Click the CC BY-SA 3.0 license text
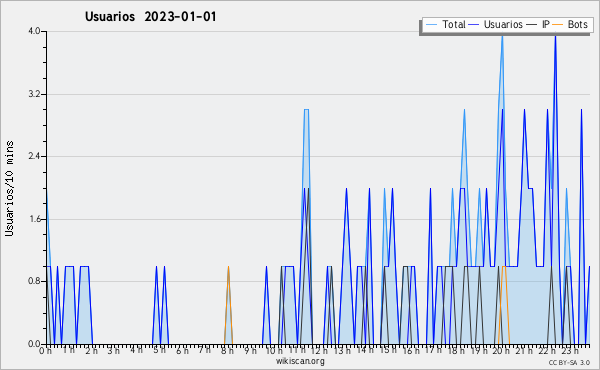Viewport: 600px width, 370px height. click(x=569, y=363)
